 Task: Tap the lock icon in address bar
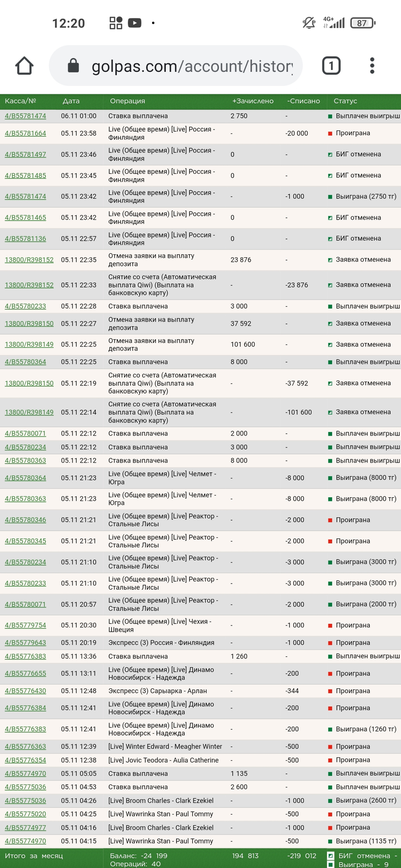pos(73,65)
